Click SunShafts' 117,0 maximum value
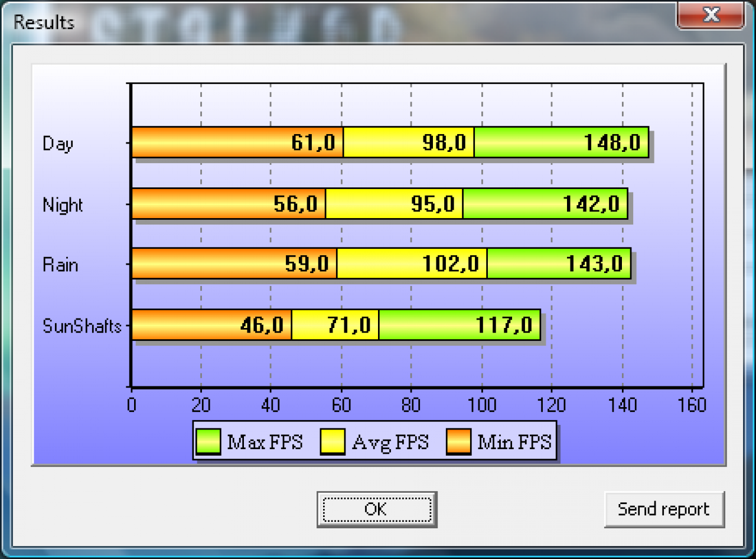Image resolution: width=756 pixels, height=559 pixels. click(504, 325)
